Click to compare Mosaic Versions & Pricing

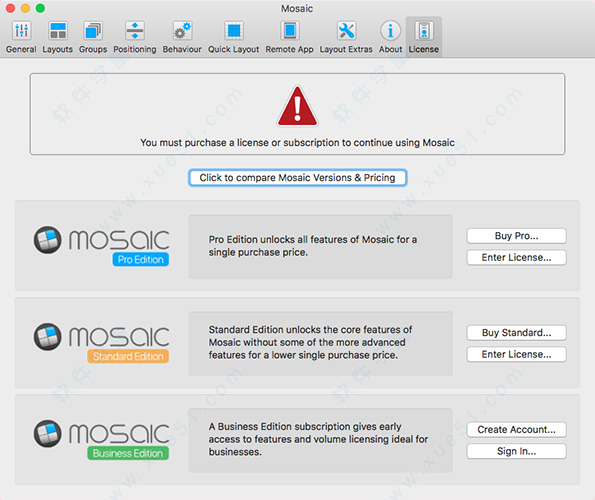pyautogui.click(x=298, y=178)
